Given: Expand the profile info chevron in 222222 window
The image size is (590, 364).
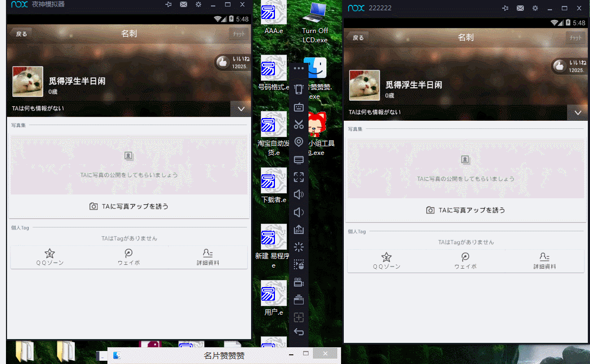Looking at the screenshot, I should tap(578, 113).
